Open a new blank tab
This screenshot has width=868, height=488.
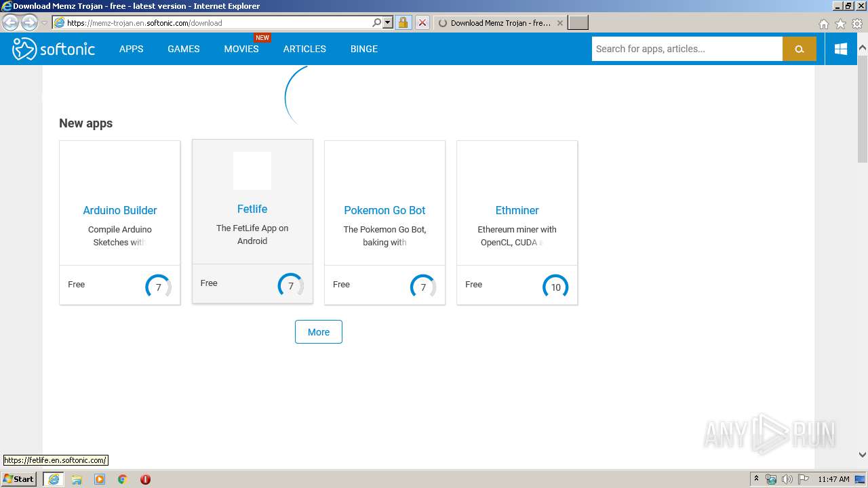pyautogui.click(x=578, y=22)
